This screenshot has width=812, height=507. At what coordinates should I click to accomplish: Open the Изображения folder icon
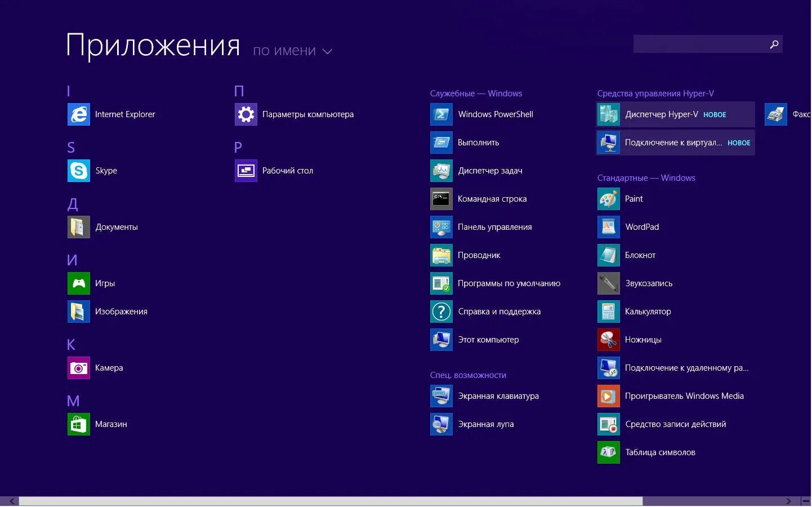point(79,312)
